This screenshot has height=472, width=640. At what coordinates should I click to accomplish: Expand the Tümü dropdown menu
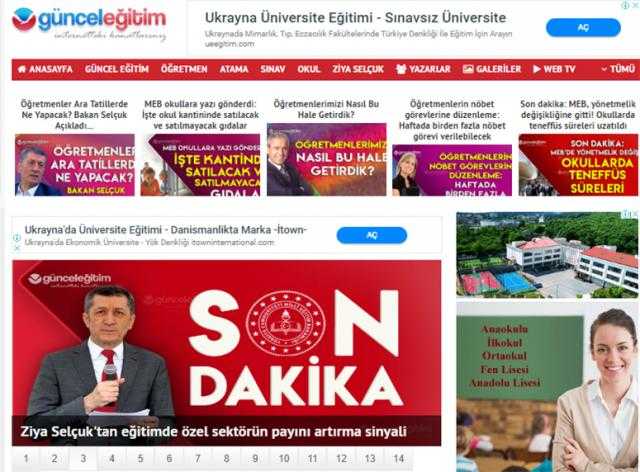618,69
